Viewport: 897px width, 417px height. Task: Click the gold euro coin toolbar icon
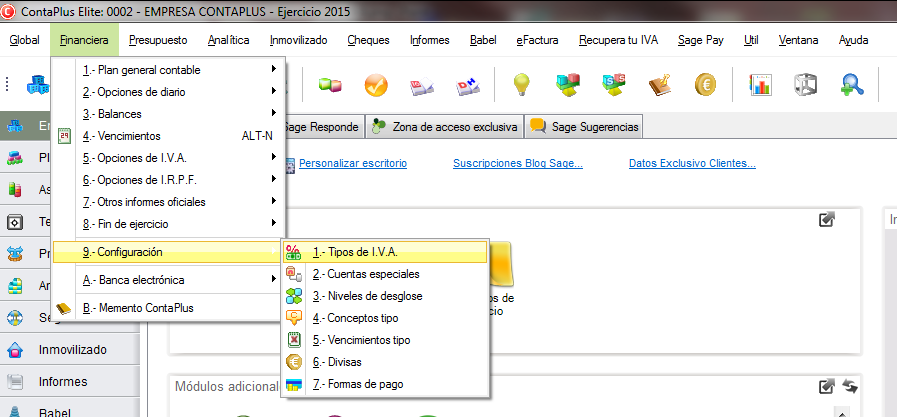coord(706,85)
